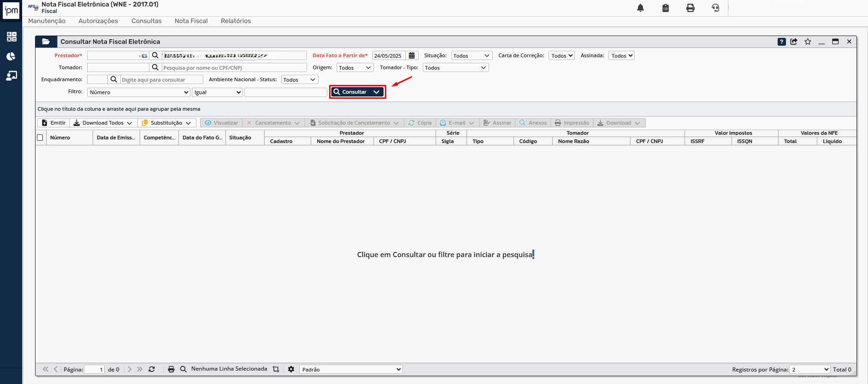Toggle the select-all checkbox in grid header
This screenshot has height=384, width=868.
point(40,138)
